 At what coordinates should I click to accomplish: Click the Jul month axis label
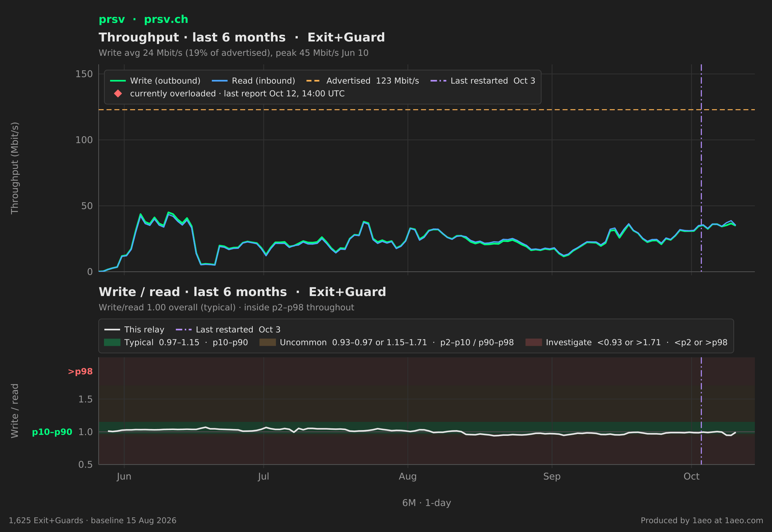(263, 477)
